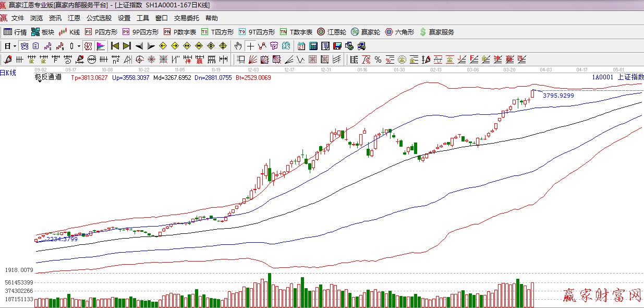Screen dimensions: 644x308
Task: Toggle the colored flag indicator button
Action: [x=100, y=46]
